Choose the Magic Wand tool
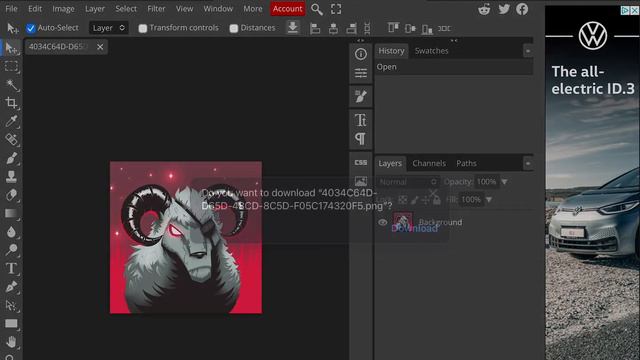640x360 pixels. click(11, 85)
